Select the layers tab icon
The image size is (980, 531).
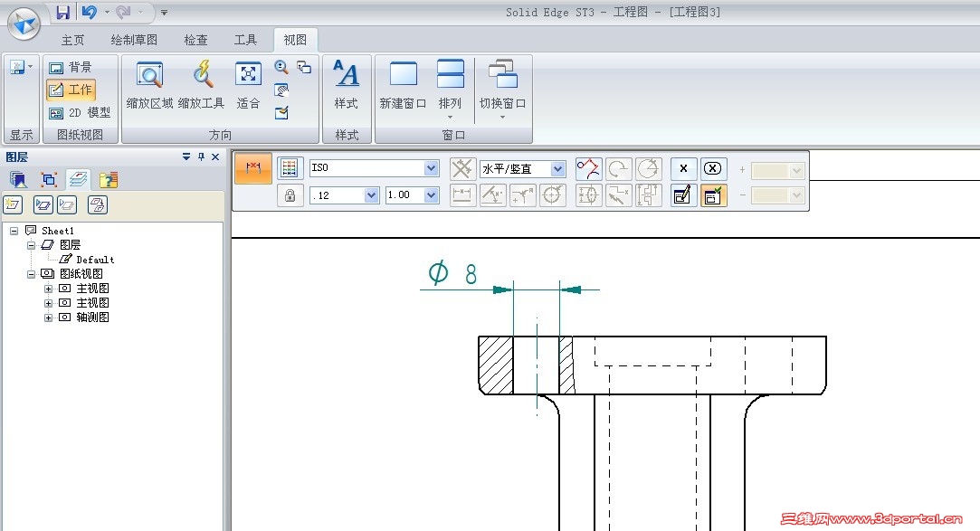[78, 180]
